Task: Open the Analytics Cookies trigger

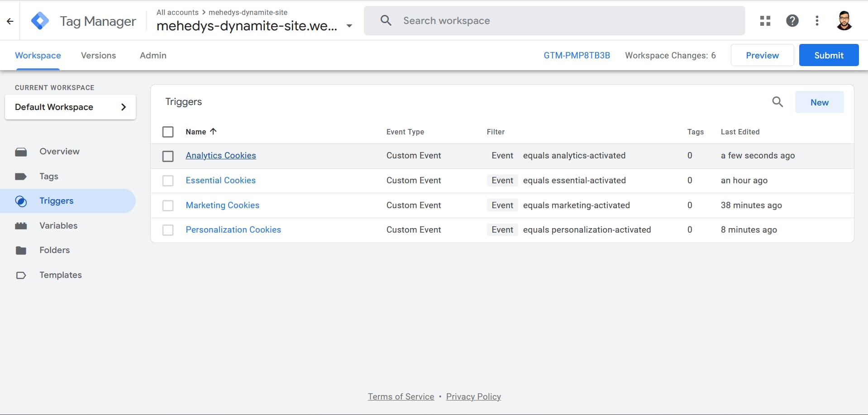Action: tap(221, 155)
